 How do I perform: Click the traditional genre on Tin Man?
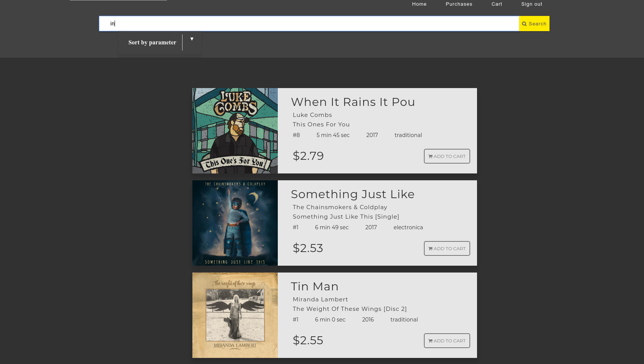coord(404,320)
